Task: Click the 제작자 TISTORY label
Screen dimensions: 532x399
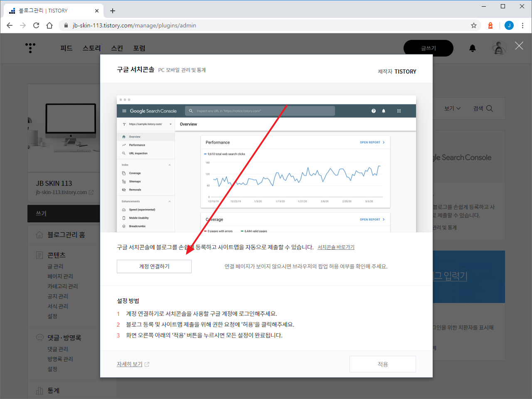Action: [397, 71]
